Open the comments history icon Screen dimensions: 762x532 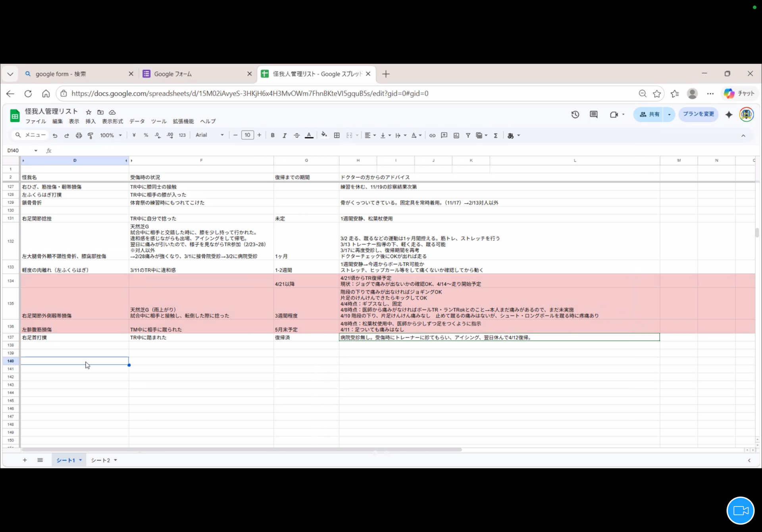tap(593, 115)
